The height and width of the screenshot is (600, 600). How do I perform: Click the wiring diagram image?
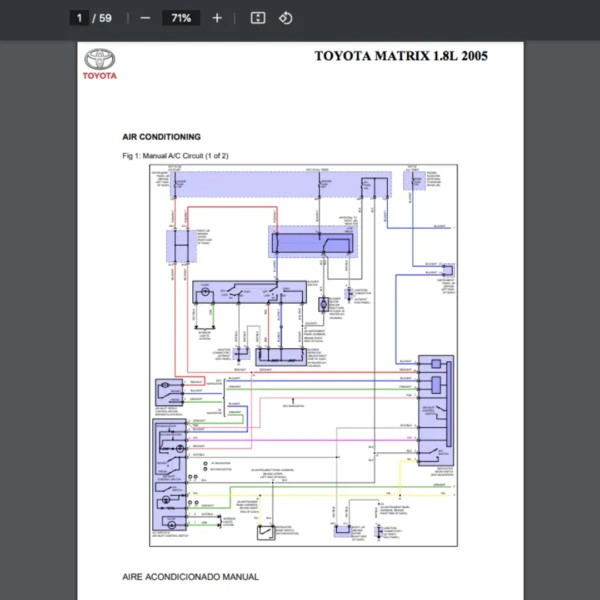coord(303,355)
